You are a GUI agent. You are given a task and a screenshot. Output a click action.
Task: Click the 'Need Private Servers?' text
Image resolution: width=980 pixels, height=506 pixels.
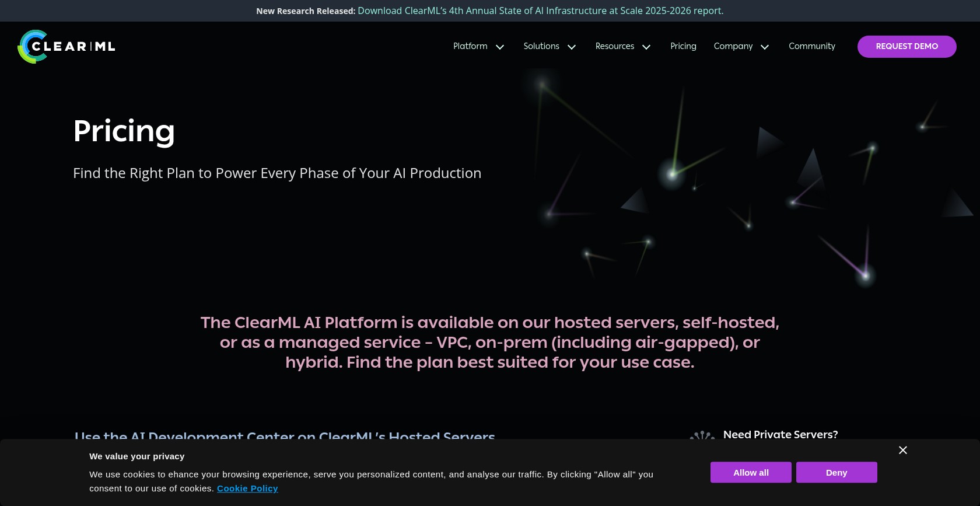click(780, 434)
